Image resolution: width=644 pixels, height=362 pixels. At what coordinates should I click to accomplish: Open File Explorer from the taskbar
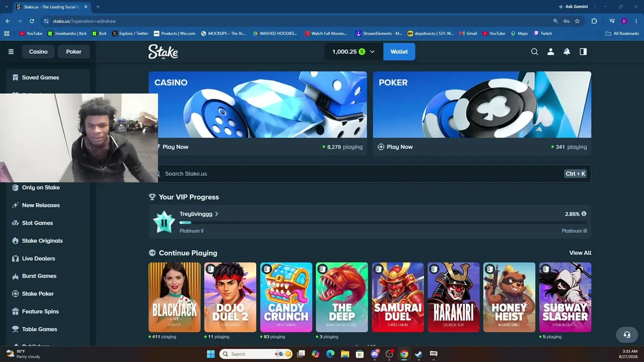[345, 354]
